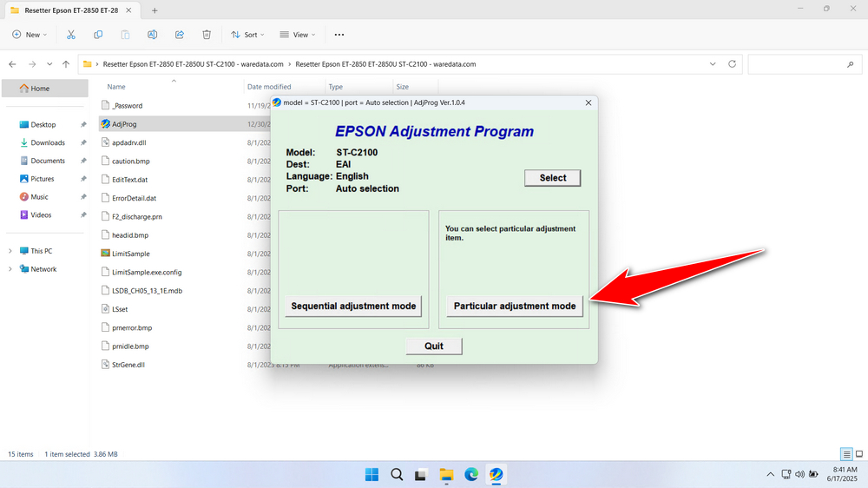Open the New dropdown menu

(x=30, y=35)
